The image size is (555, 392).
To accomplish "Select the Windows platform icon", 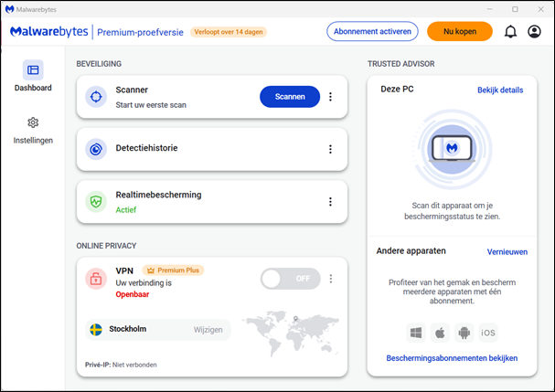I will pyautogui.click(x=416, y=333).
